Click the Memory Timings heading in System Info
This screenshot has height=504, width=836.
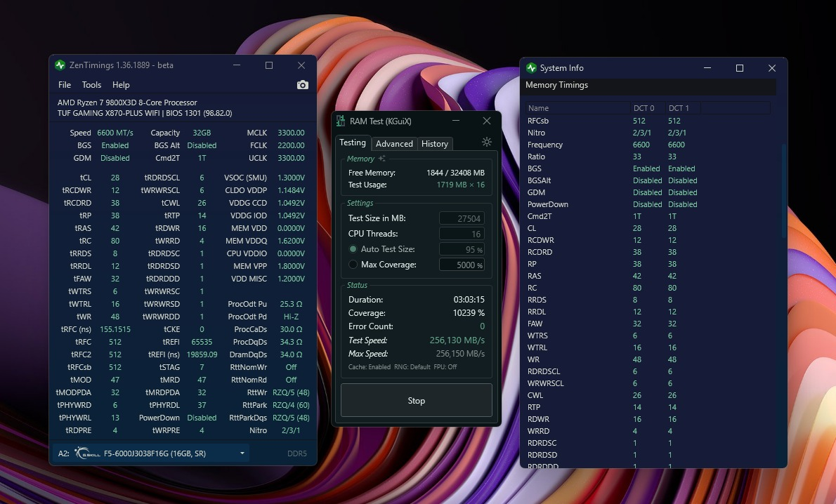coord(556,85)
